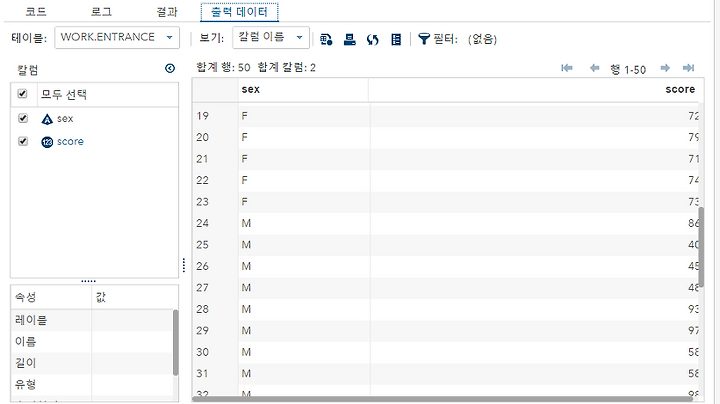Click the F cell in row 21

pos(304,159)
